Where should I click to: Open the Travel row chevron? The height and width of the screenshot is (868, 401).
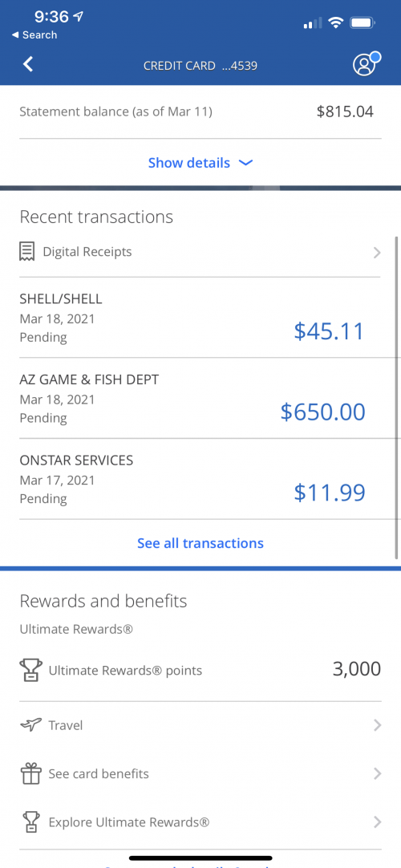377,725
